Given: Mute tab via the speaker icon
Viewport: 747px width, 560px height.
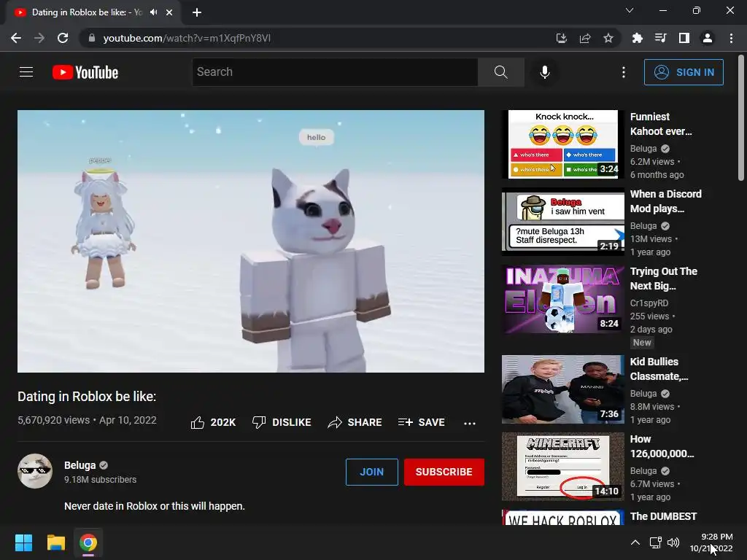Looking at the screenshot, I should click(x=153, y=12).
